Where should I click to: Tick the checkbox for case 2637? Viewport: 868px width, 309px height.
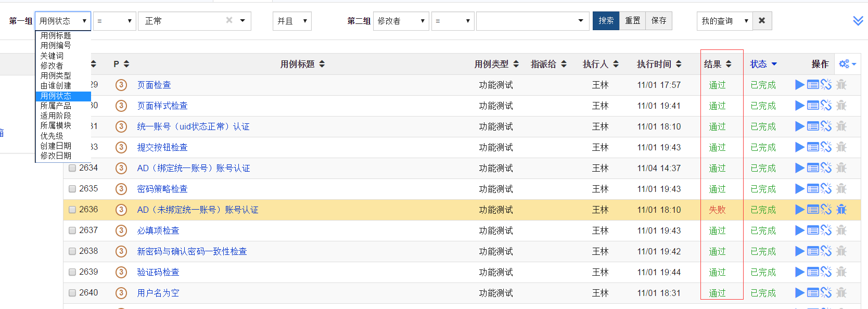point(72,230)
